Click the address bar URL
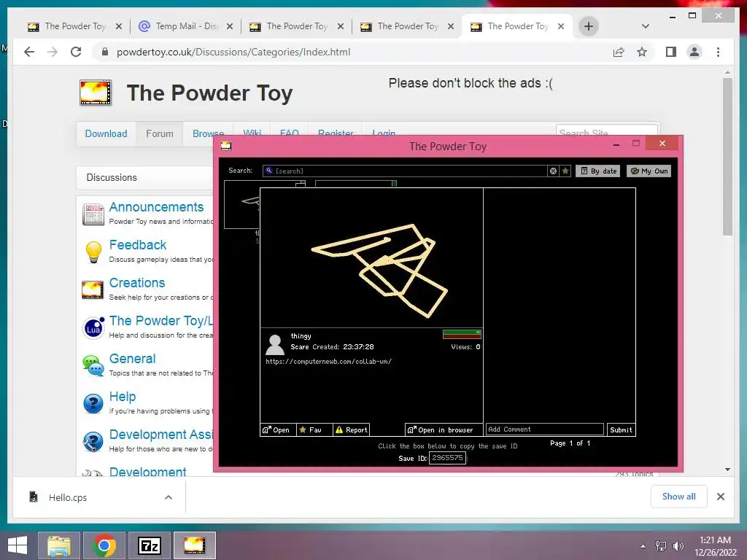 pos(233,52)
